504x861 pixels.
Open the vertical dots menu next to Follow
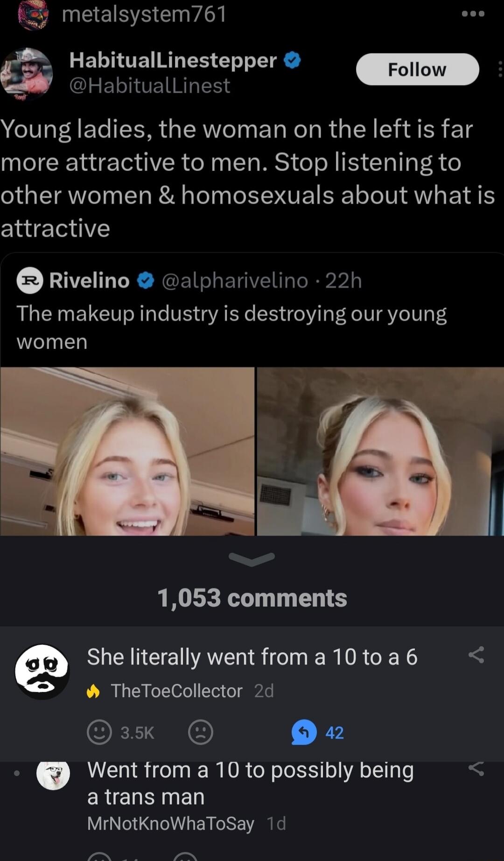click(x=500, y=69)
